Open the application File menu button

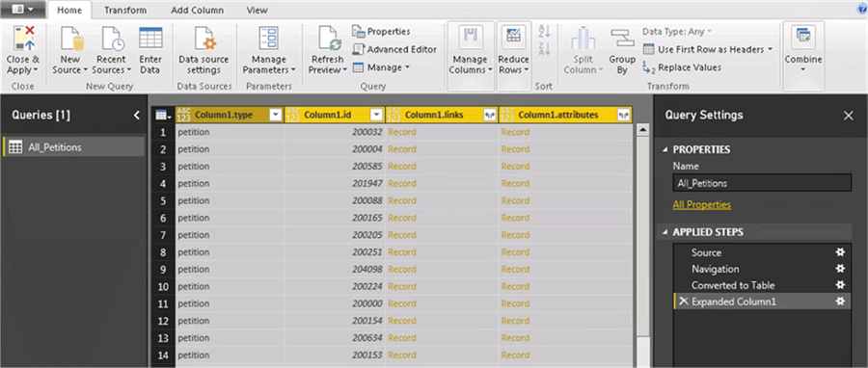23,10
